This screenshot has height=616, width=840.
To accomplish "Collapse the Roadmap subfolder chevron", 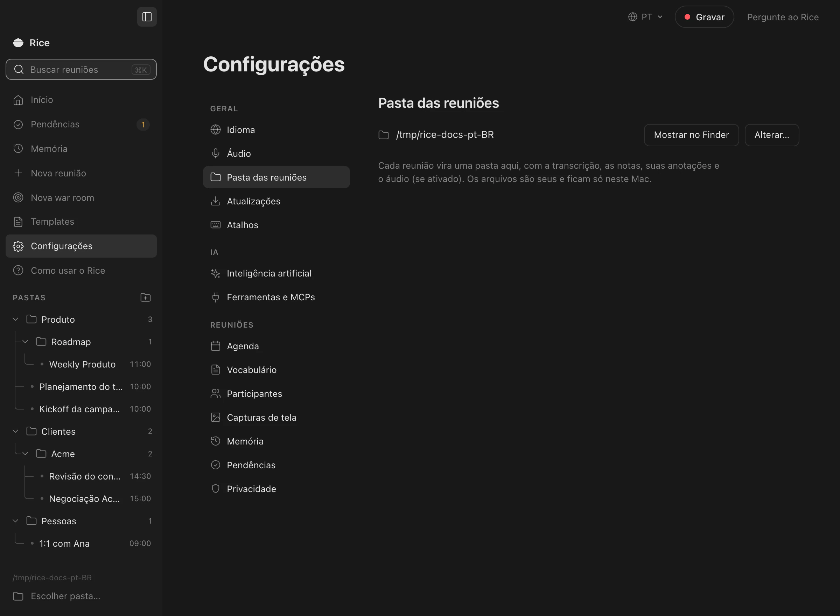I will (25, 342).
